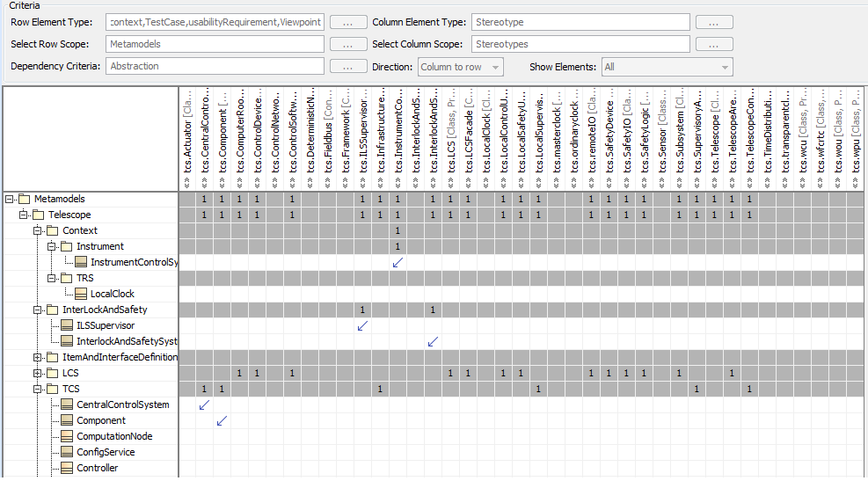Viewport: 868px width, 481px height.
Task: Click the Metamodels package folder icon
Action: coord(24,199)
